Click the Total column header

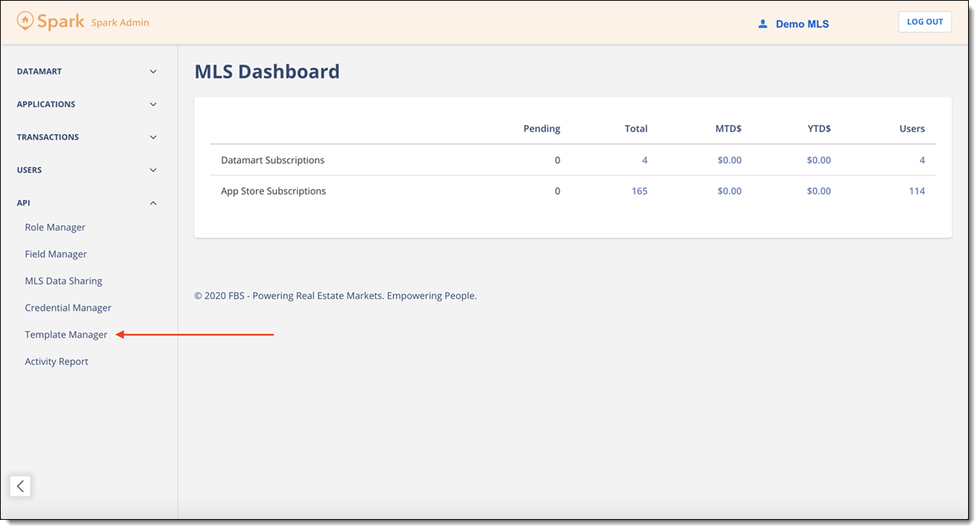636,129
